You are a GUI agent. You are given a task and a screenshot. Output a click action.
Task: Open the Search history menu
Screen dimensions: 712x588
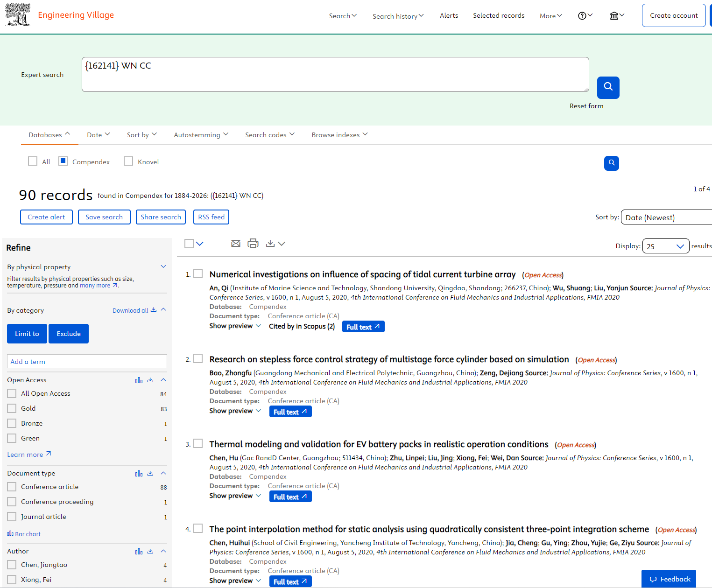point(398,16)
